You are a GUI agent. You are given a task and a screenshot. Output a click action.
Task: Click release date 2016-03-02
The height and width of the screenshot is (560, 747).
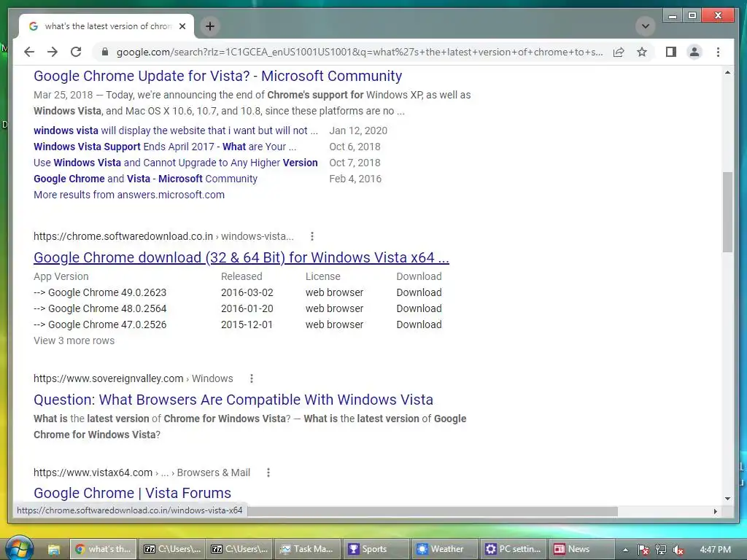tap(247, 292)
